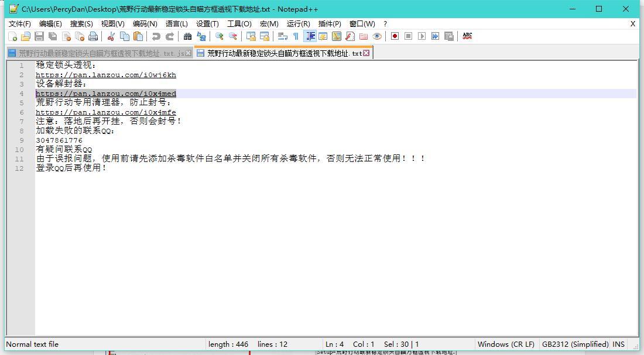
Task: Close the current document via toolbar icon
Action: point(67,36)
